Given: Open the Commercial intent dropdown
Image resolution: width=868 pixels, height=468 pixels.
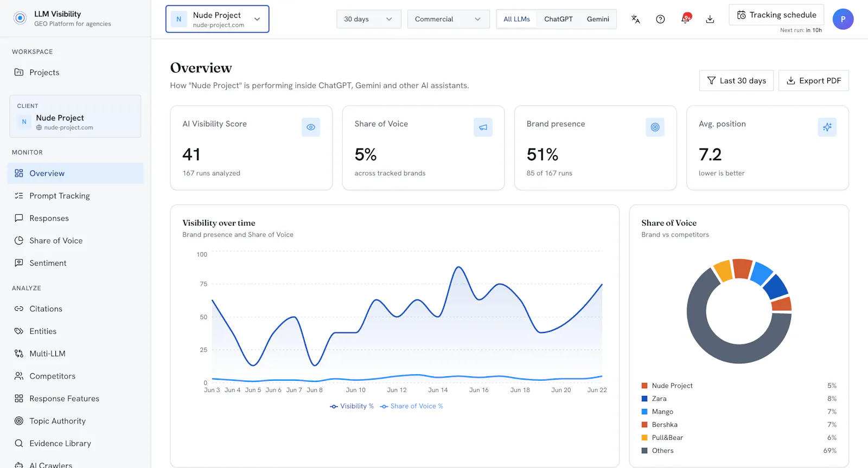Looking at the screenshot, I should click(448, 19).
